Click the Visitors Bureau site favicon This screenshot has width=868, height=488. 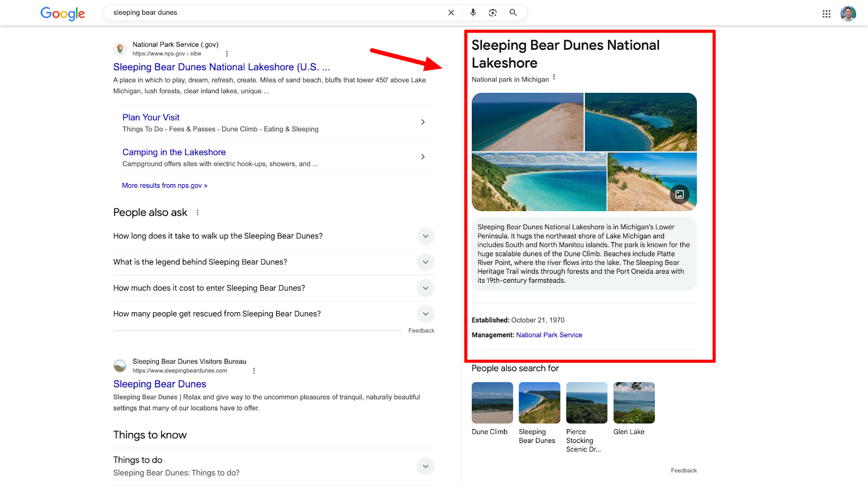click(x=120, y=366)
